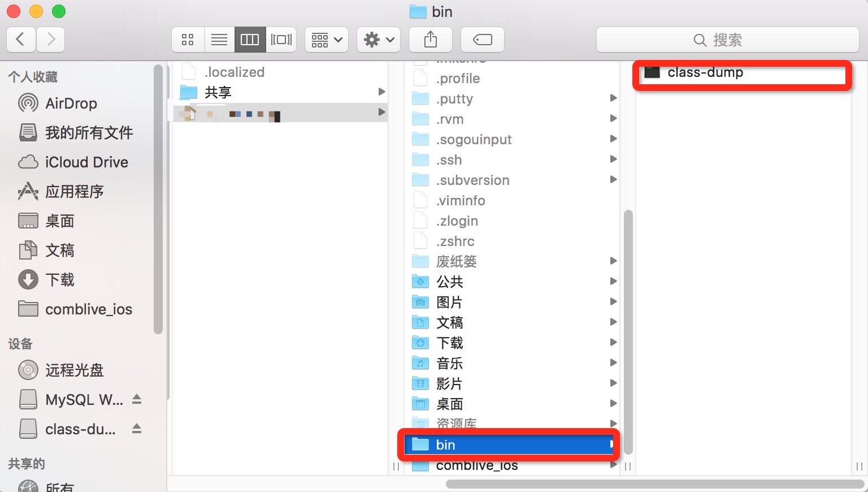Select the bin folder
This screenshot has width=868, height=492.
point(510,445)
